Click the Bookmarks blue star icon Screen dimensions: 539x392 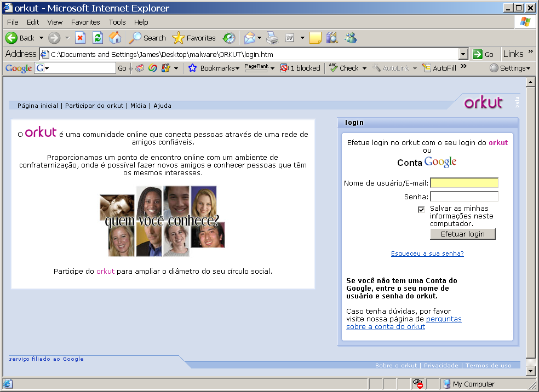(x=192, y=68)
